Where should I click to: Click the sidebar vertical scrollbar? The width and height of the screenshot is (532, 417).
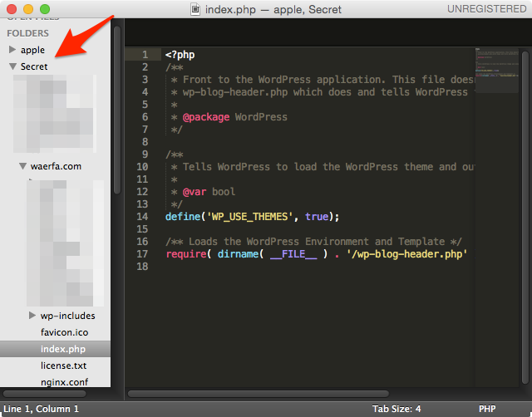tap(117, 110)
